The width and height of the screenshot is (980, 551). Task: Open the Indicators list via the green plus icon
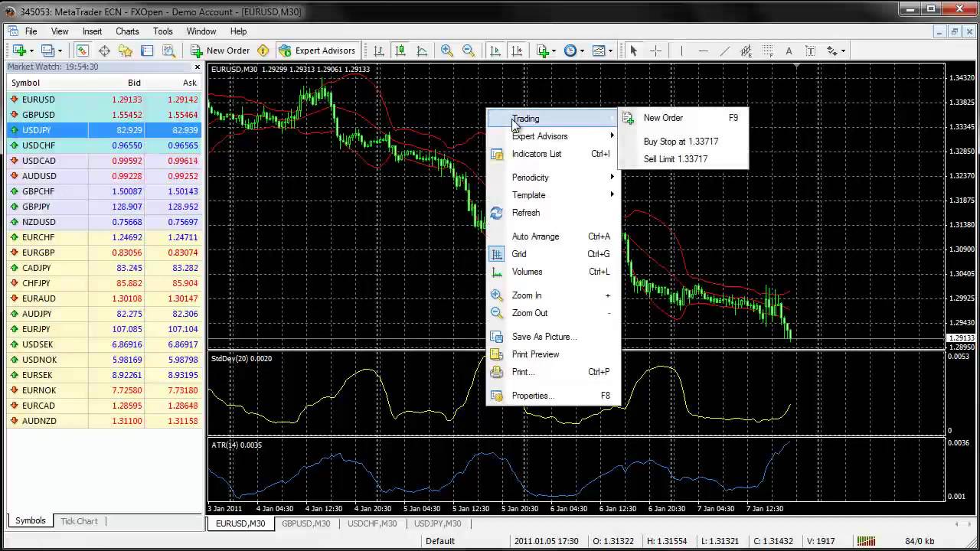click(x=541, y=51)
